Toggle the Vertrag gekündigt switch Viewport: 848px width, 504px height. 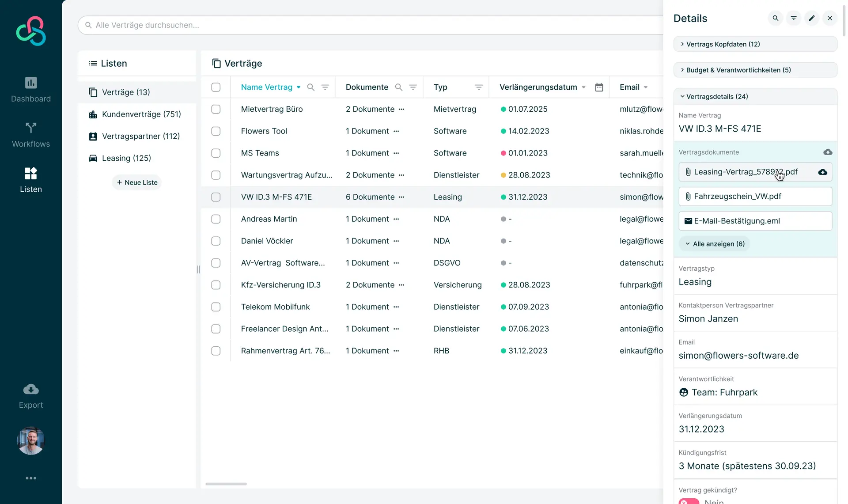coord(689,501)
